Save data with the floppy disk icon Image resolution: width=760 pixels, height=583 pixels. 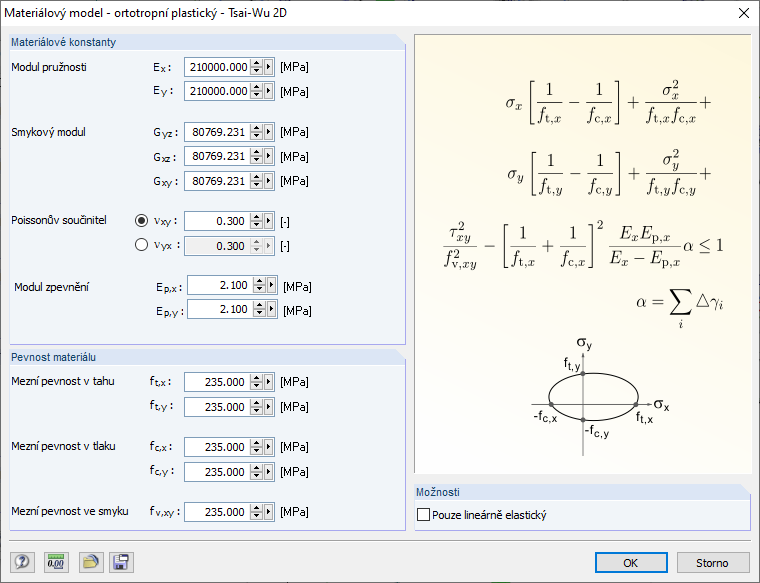121,562
